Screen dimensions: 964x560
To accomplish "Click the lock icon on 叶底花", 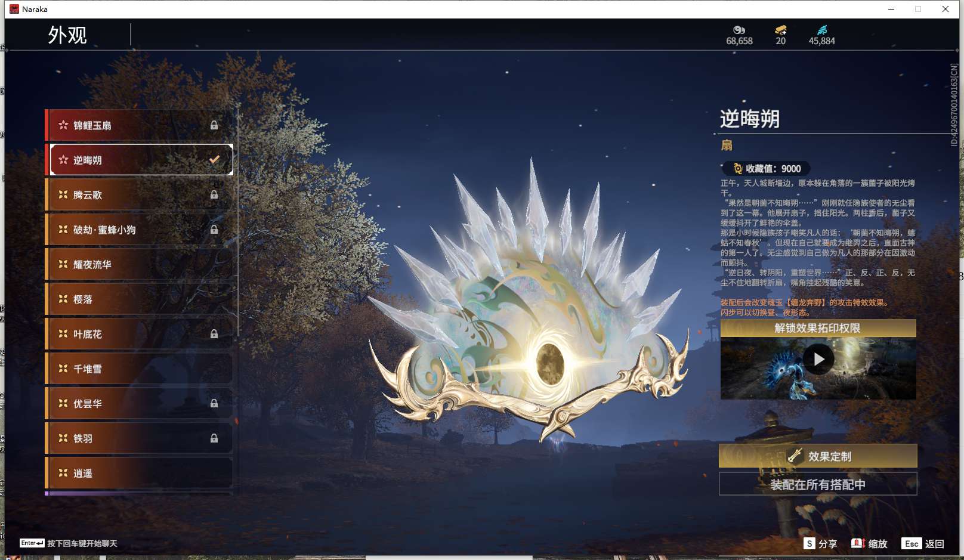I will pyautogui.click(x=214, y=334).
